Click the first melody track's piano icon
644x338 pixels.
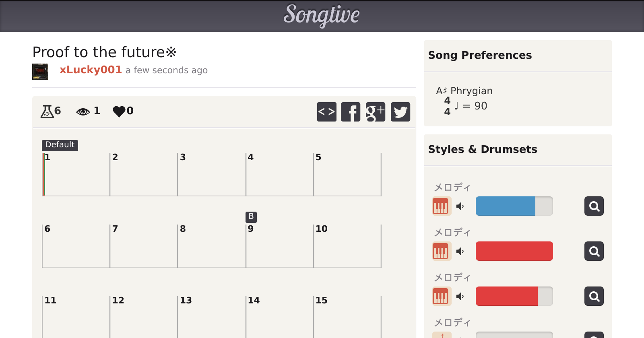tap(440, 206)
